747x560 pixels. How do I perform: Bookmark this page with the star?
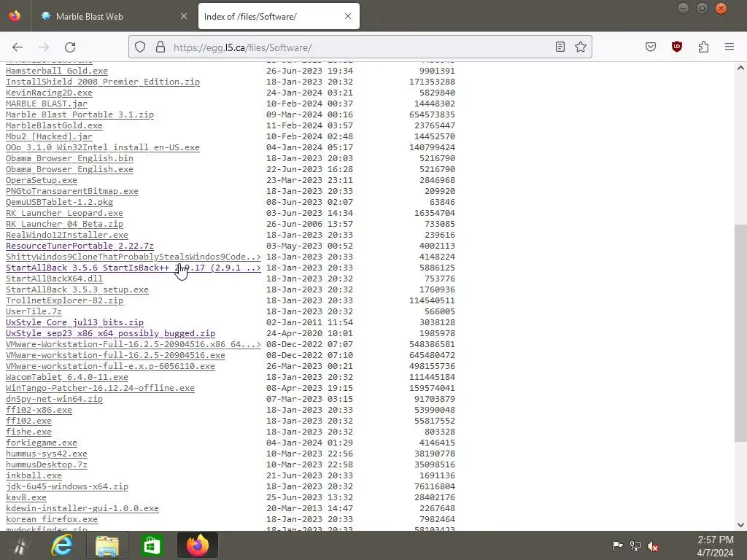click(580, 47)
